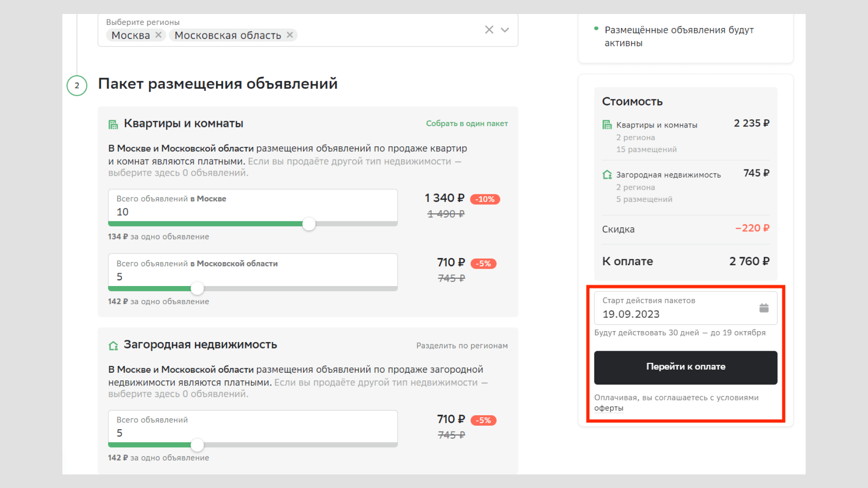Viewport: 868px width, 488px height.
Task: Click the summary Загородная недвижимость icon
Action: coord(607,174)
